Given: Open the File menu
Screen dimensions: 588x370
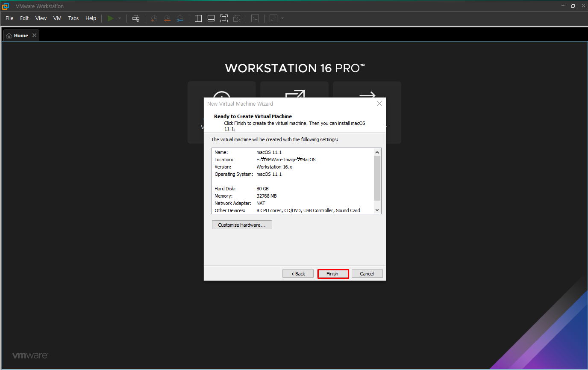Looking at the screenshot, I should pyautogui.click(x=9, y=18).
